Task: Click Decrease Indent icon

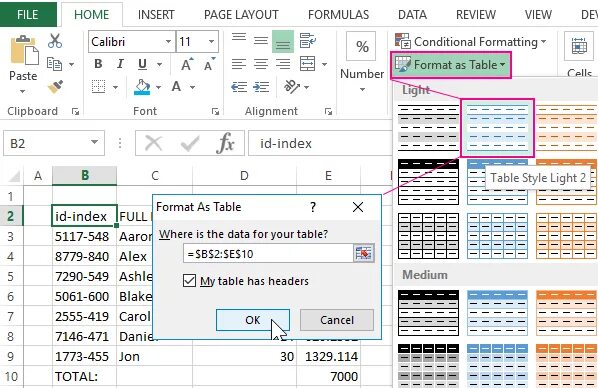Action: point(239,87)
